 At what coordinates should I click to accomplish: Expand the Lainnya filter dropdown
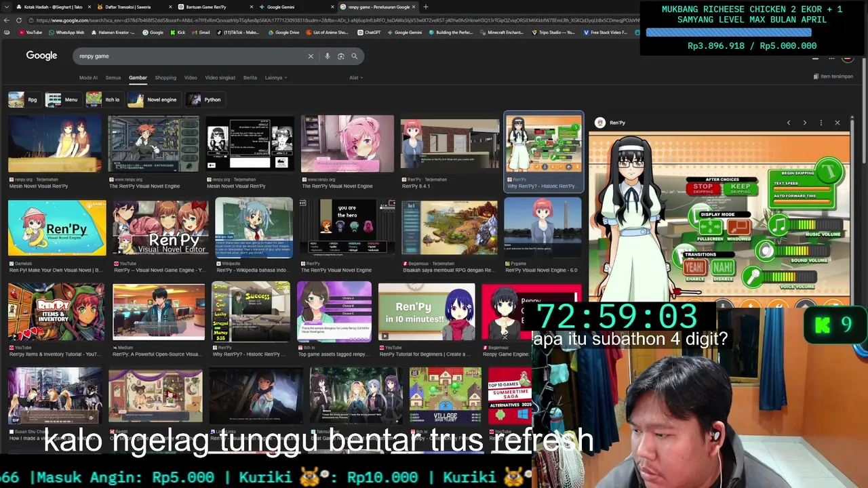pos(275,77)
